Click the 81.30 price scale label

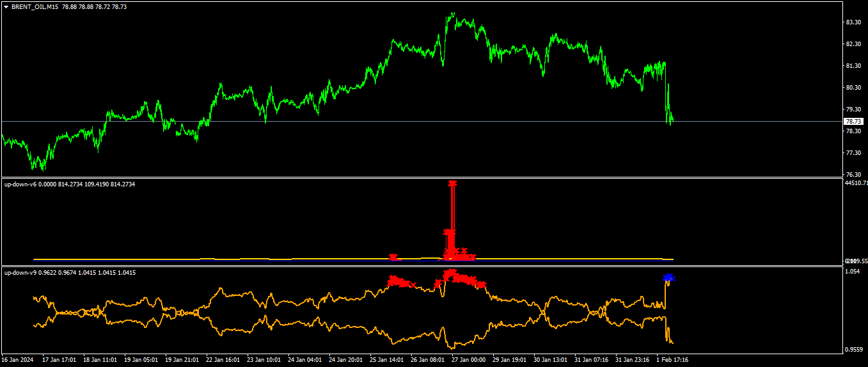click(853, 65)
